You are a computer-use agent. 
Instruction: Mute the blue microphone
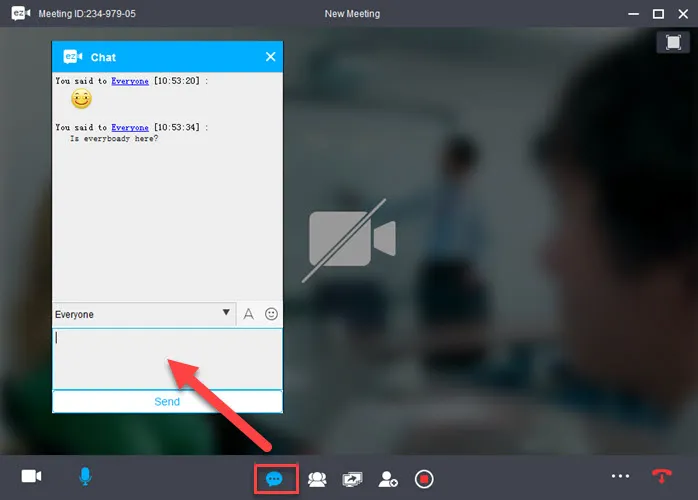point(85,476)
